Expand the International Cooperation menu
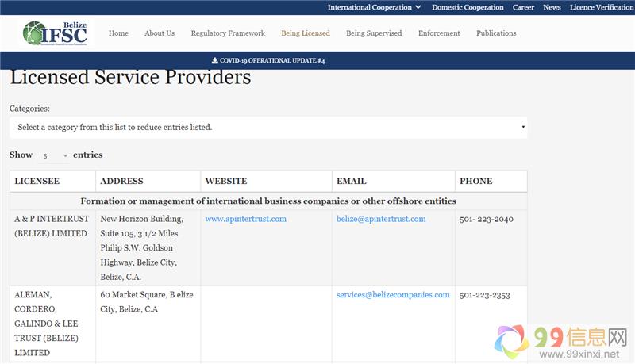This screenshot has height=364, width=635. pyautogui.click(x=375, y=7)
